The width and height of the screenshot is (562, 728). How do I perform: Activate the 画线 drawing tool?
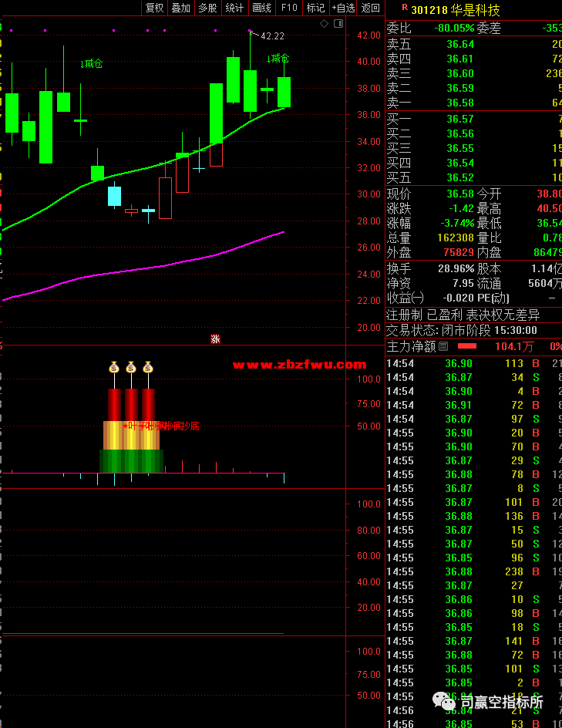261,8
